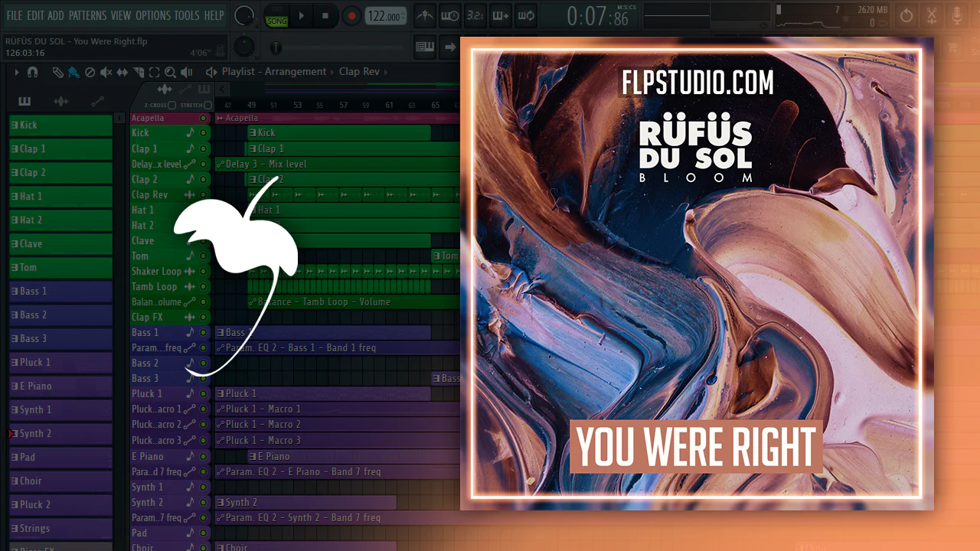
Task: Click the master pitch knob
Action: coord(243,45)
